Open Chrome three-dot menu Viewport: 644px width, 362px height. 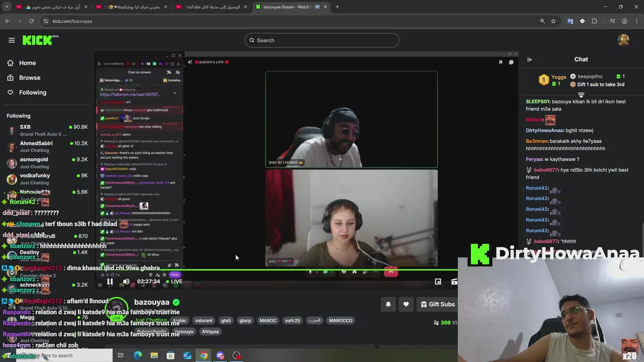tap(636, 21)
